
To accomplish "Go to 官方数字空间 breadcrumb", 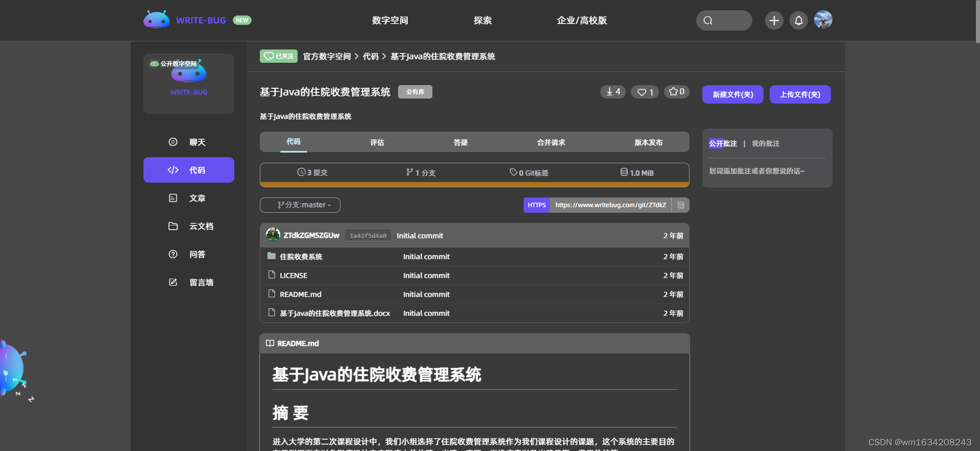I will [x=327, y=56].
